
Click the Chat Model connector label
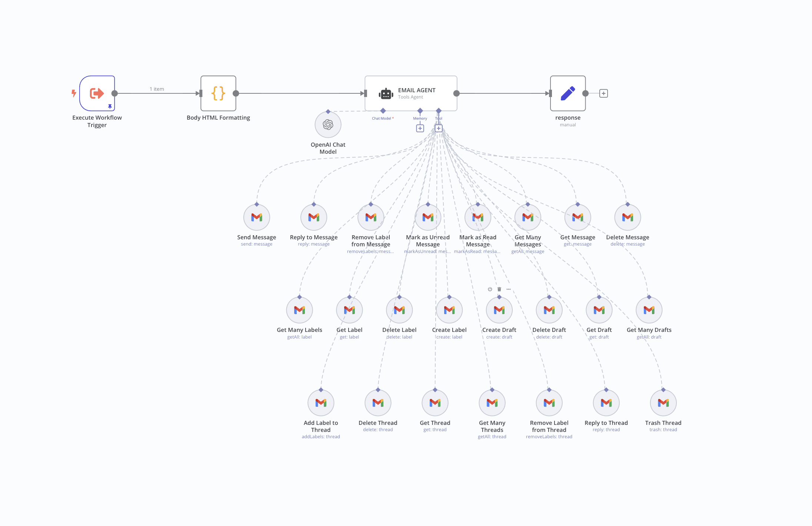tap(383, 119)
